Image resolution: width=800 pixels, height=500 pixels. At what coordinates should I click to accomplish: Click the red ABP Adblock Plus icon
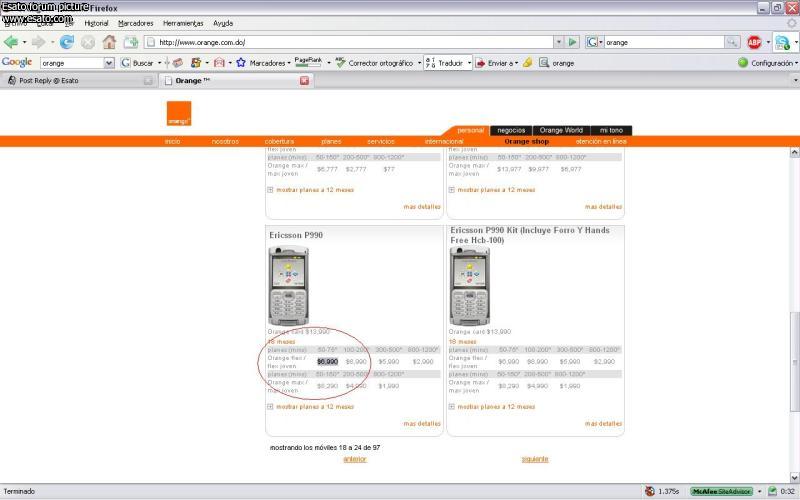tap(754, 42)
